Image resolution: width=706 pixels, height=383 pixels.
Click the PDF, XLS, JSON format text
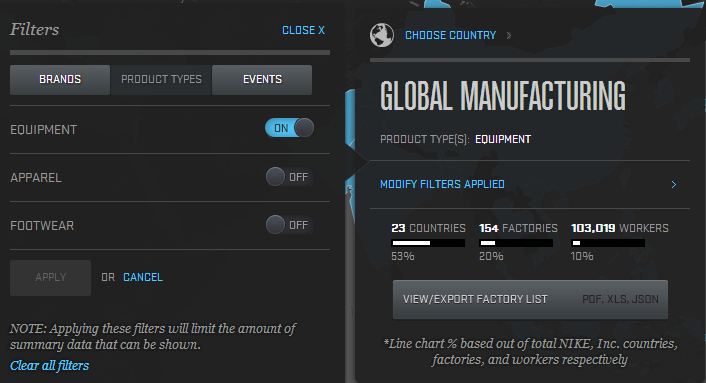click(x=620, y=299)
